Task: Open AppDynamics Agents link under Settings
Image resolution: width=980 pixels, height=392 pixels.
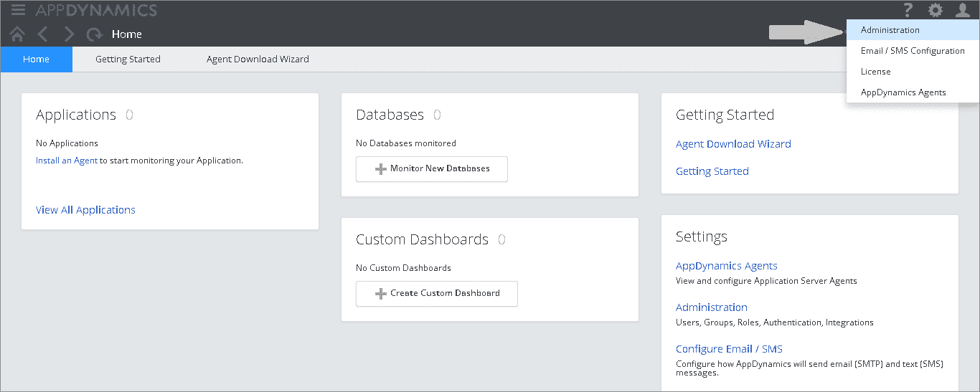Action: 727,266
